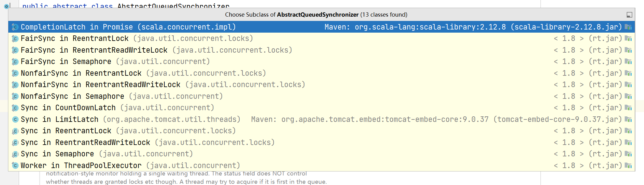644x185 pixels.
Task: Click library icon at end of Worker row
Action: pyautogui.click(x=628, y=166)
